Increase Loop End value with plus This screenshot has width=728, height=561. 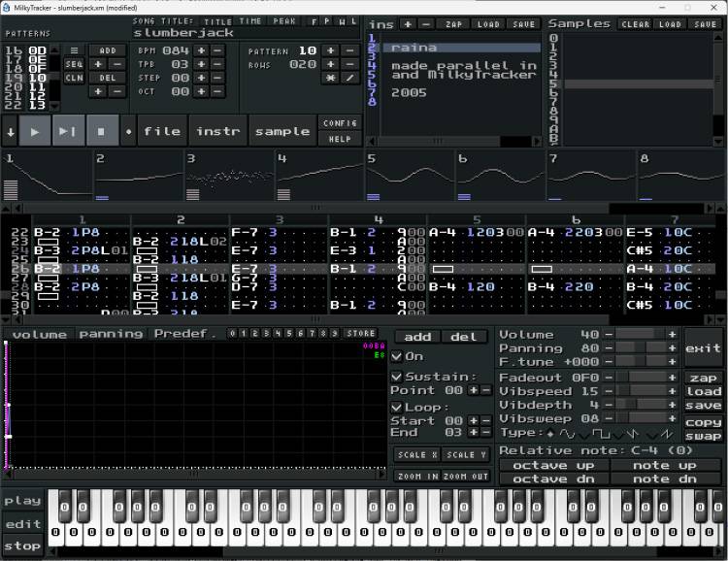474,432
